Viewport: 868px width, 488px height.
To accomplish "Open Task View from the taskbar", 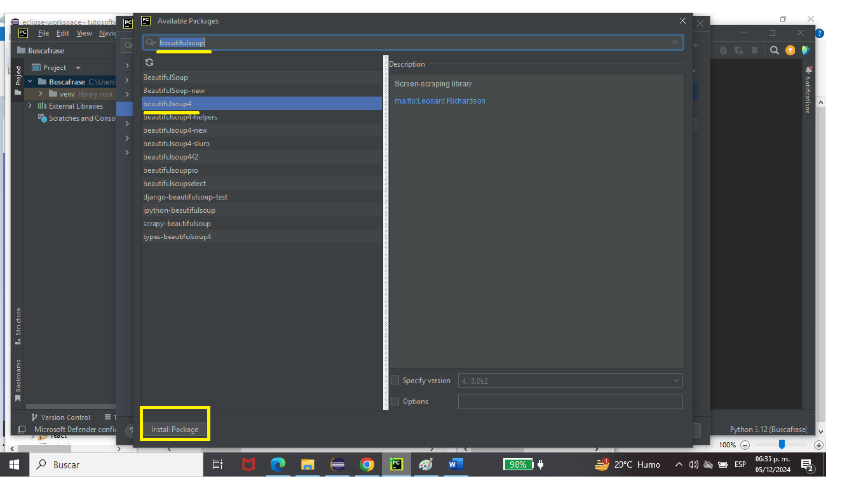I will (x=217, y=464).
